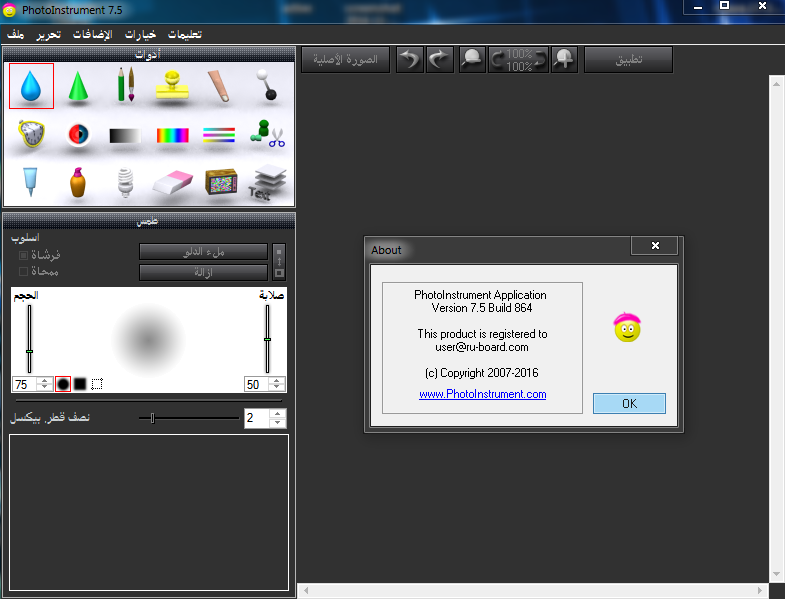Screen dimensions: 785x599
Task: Adjust the نصف قطر بيكسل radius slider
Action: tap(189, 418)
